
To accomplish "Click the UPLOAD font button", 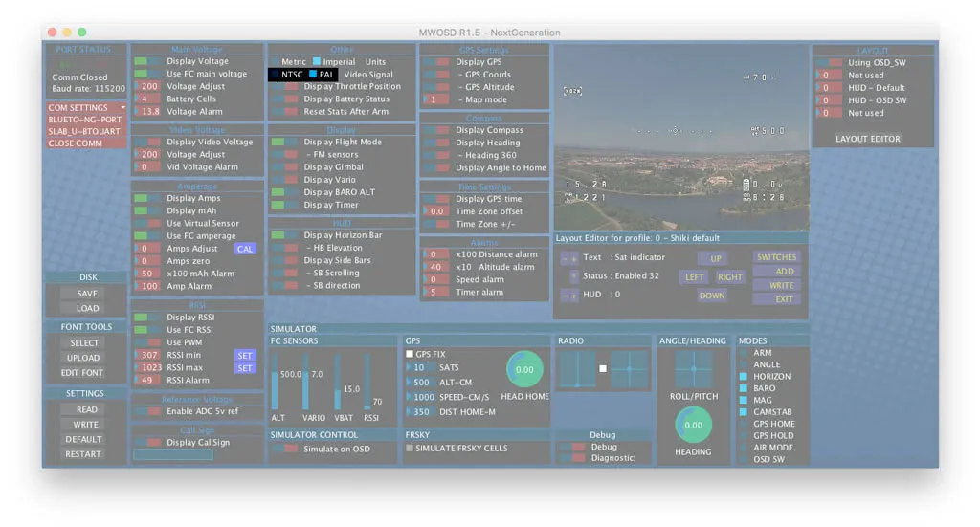I will 85,358.
